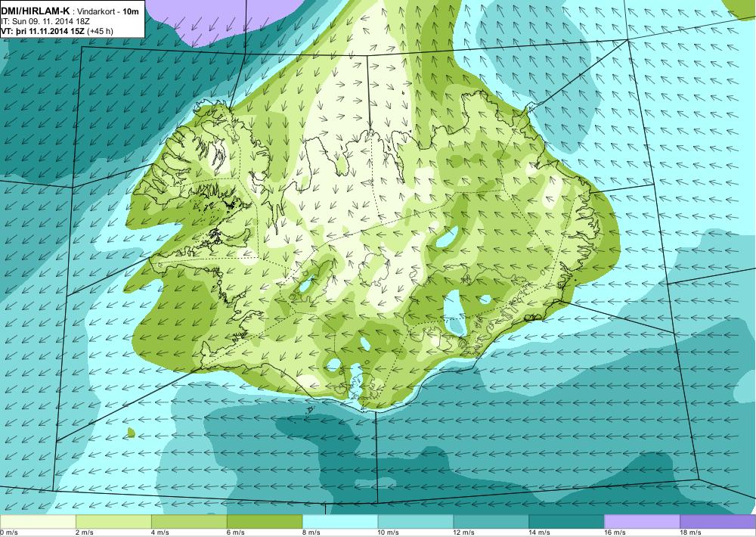The image size is (756, 537).
Task: Click the "2 m/s" legend label
Action: (85, 532)
